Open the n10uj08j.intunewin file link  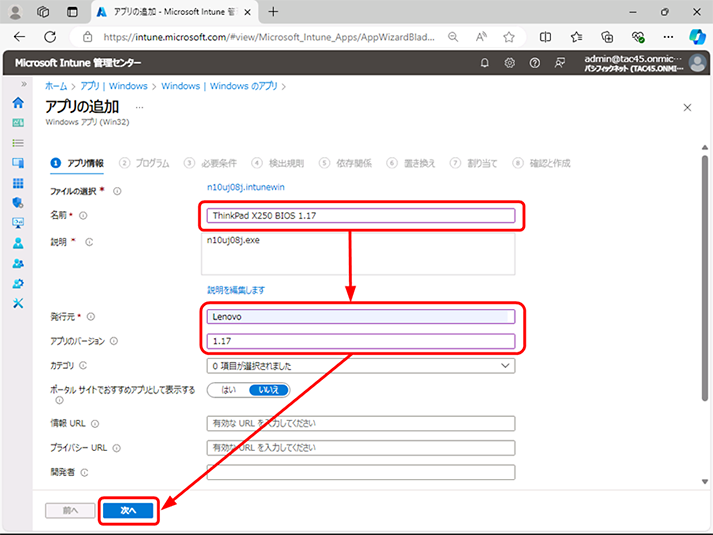pyautogui.click(x=246, y=187)
